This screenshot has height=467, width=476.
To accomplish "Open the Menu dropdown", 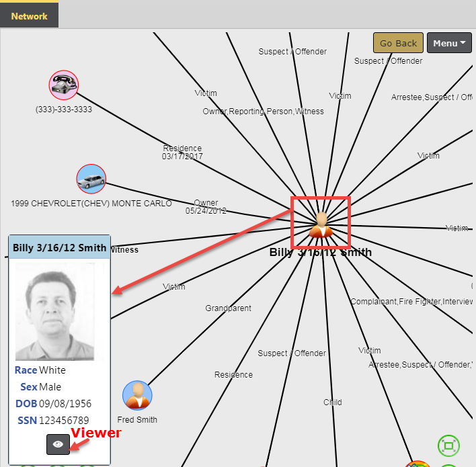I will pyautogui.click(x=449, y=43).
